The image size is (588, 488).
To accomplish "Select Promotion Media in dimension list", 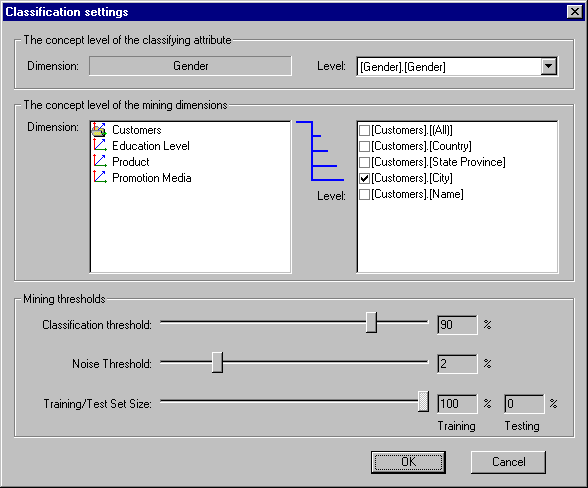I will (x=152, y=177).
